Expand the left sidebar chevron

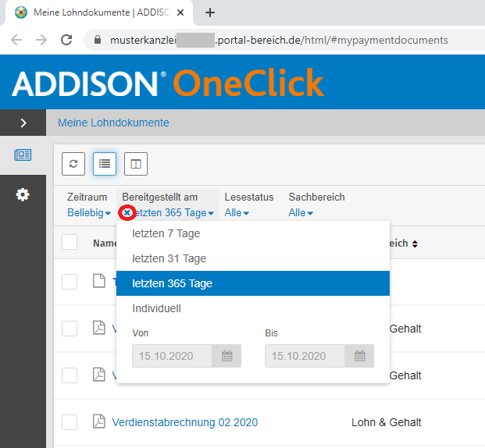[23, 123]
